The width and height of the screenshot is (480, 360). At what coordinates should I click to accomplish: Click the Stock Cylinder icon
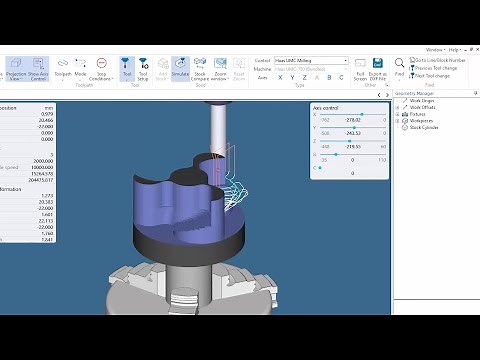click(x=405, y=127)
